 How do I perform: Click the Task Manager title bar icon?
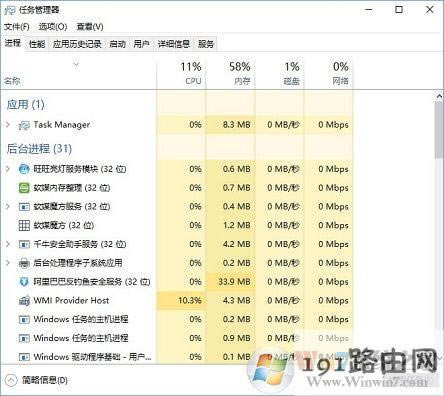[10, 10]
